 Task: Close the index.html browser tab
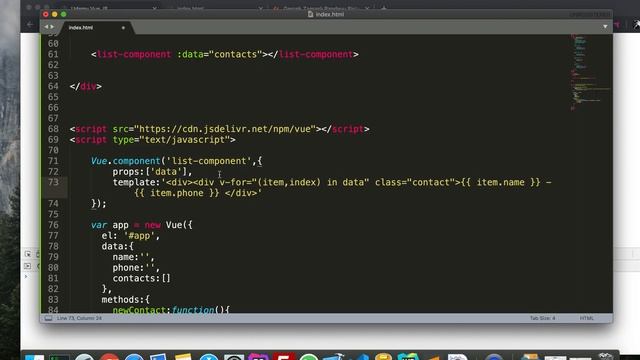pos(260,8)
